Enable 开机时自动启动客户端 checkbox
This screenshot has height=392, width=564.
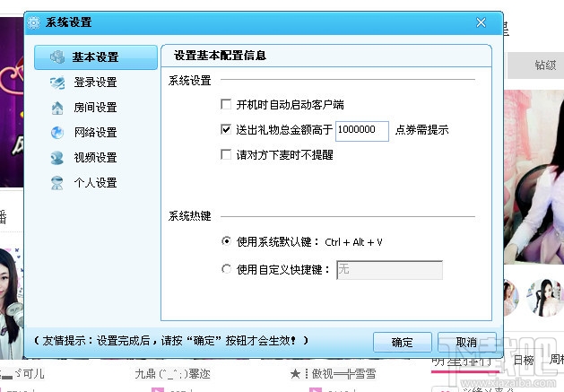coord(226,104)
